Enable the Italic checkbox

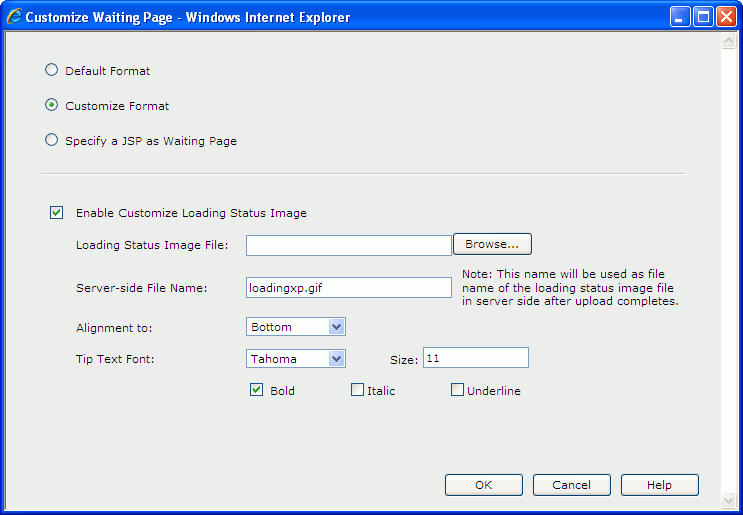click(x=357, y=390)
